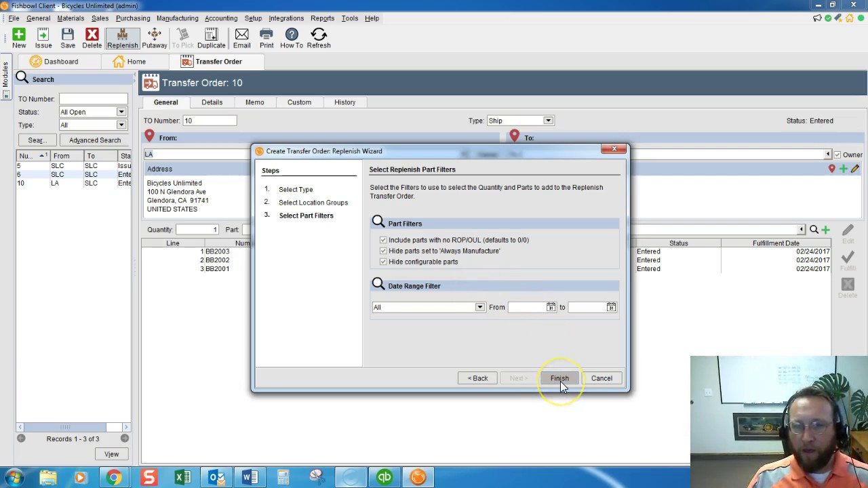Click the Putaway toolbar icon
Image resolution: width=868 pixels, height=488 pixels.
click(155, 38)
